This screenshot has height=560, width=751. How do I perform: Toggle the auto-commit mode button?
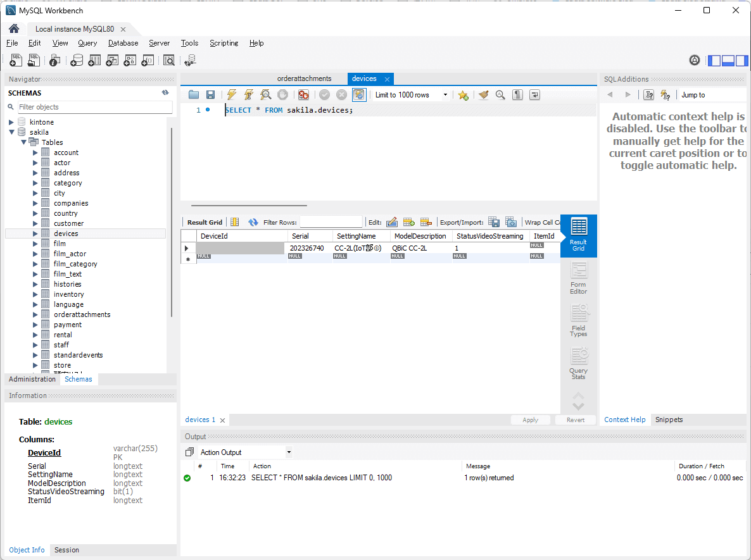pyautogui.click(x=359, y=95)
